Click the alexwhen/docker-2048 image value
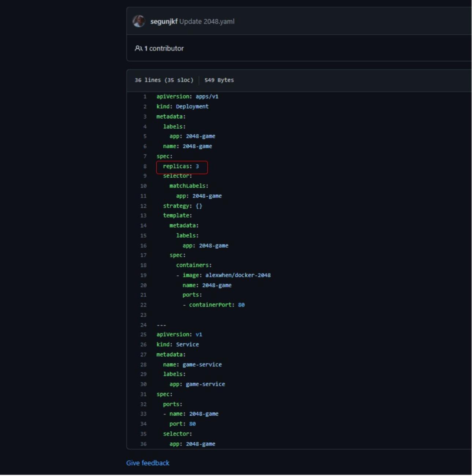The image size is (472, 476). click(238, 275)
